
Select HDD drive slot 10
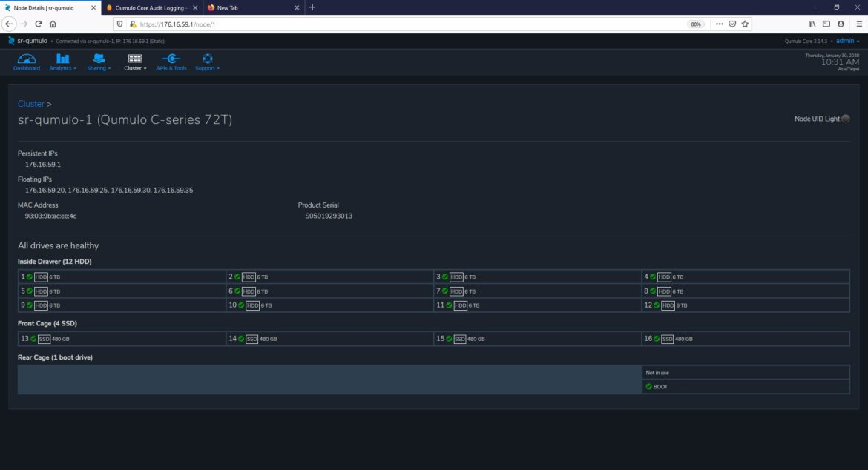(330, 305)
